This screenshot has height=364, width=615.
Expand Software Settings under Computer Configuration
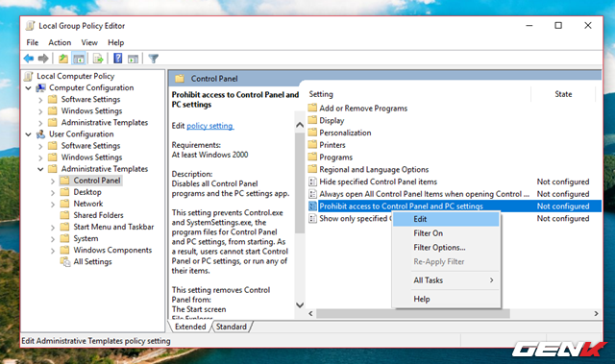[x=40, y=100]
